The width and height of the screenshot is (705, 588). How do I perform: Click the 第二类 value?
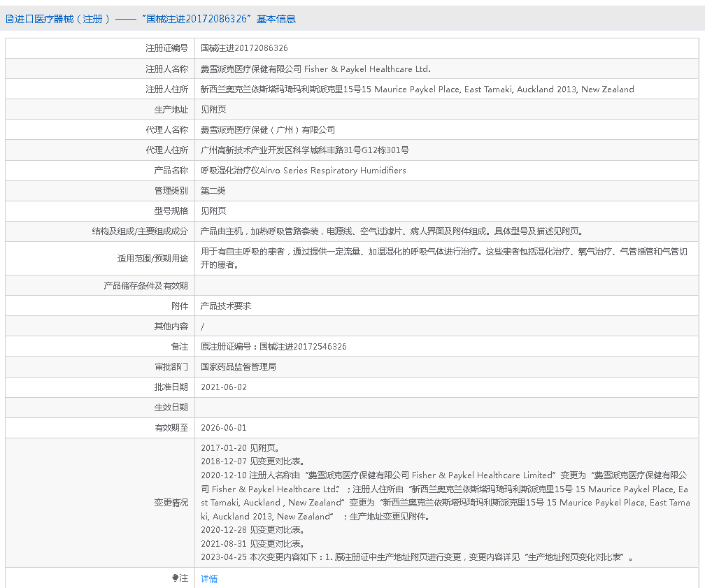tap(213, 190)
